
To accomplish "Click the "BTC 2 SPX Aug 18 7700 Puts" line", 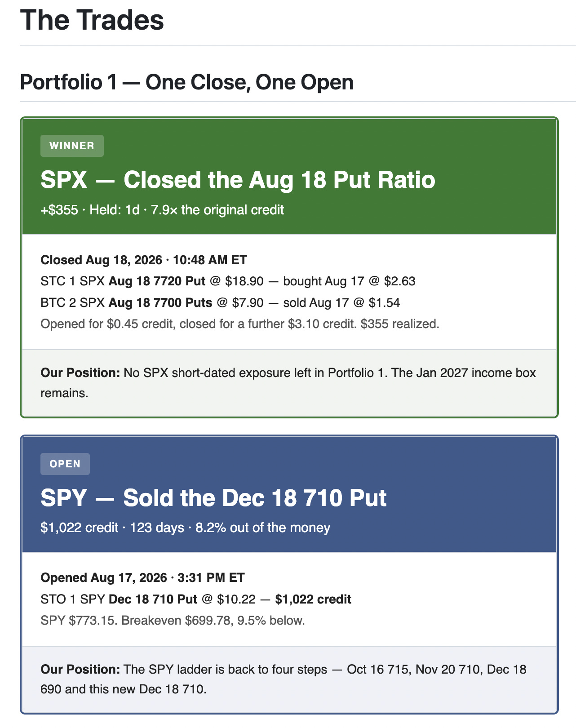I will click(x=220, y=302).
